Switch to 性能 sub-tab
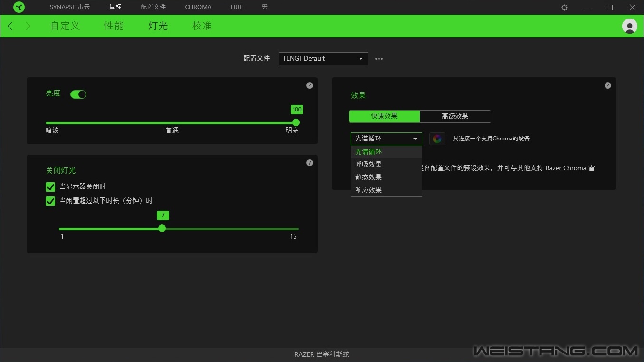The image size is (644, 362). (x=114, y=26)
